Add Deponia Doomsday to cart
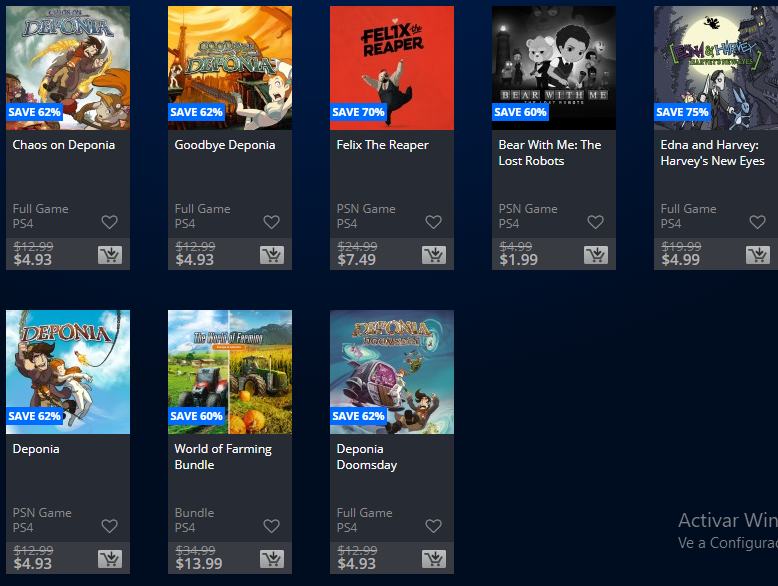The width and height of the screenshot is (778, 586). click(x=434, y=559)
